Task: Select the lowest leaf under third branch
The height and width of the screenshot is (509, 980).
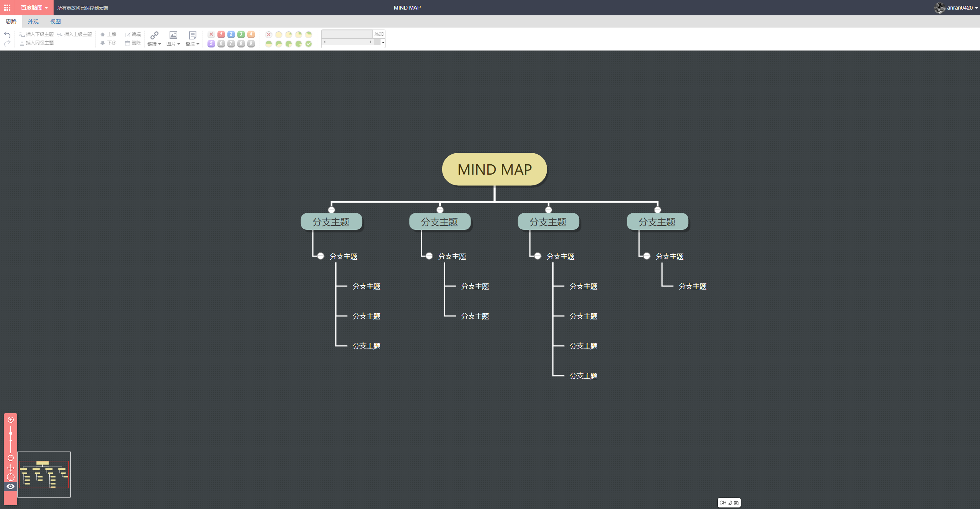Action: point(583,376)
